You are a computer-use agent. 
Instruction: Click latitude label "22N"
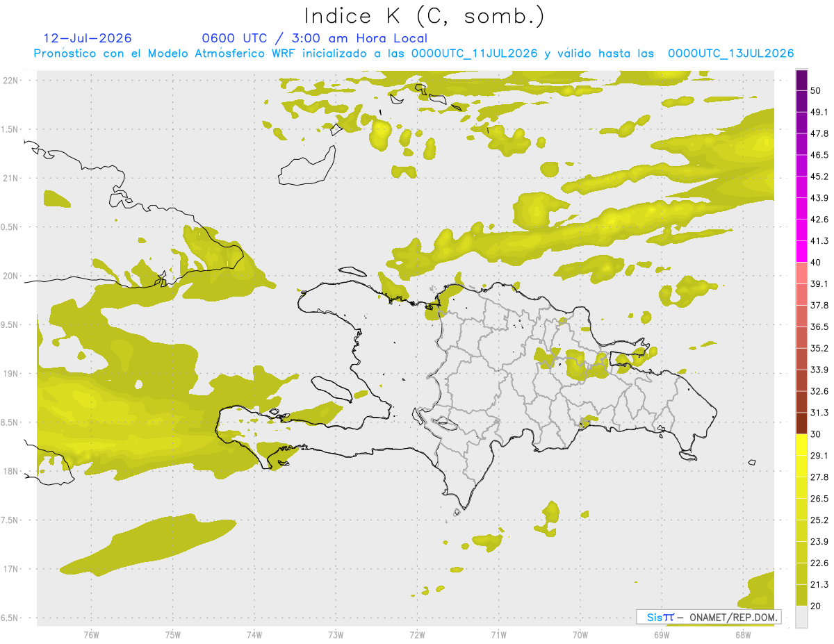coord(12,80)
